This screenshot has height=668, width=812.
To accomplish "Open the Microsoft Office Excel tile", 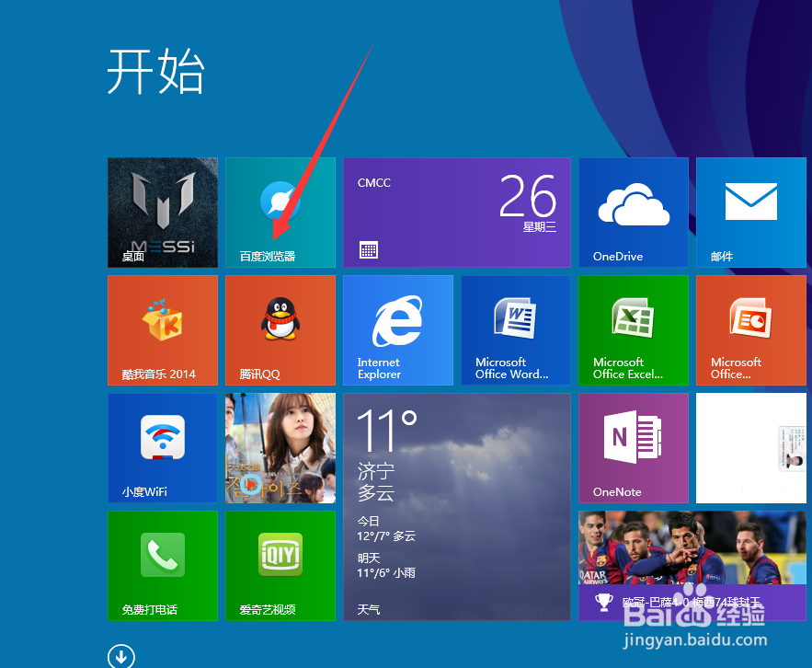I will coord(634,330).
